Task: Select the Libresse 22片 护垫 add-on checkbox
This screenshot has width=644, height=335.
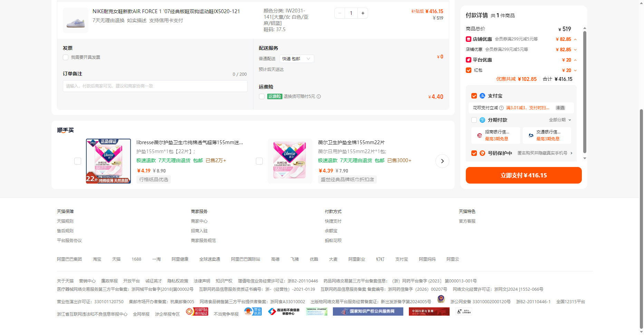Action: click(x=78, y=161)
